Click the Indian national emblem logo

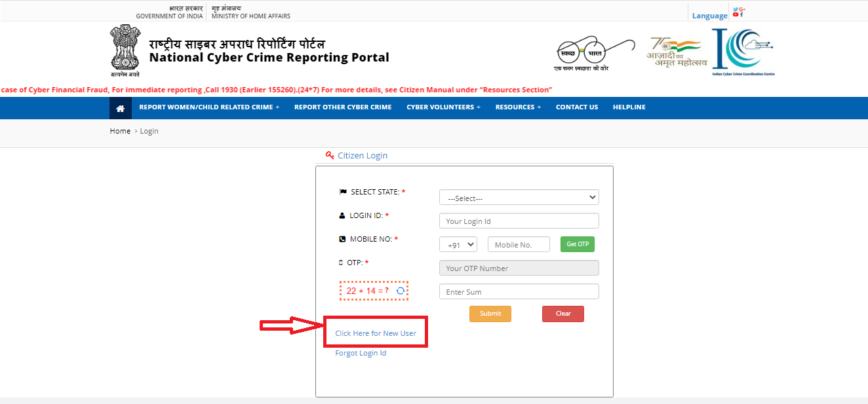[125, 51]
